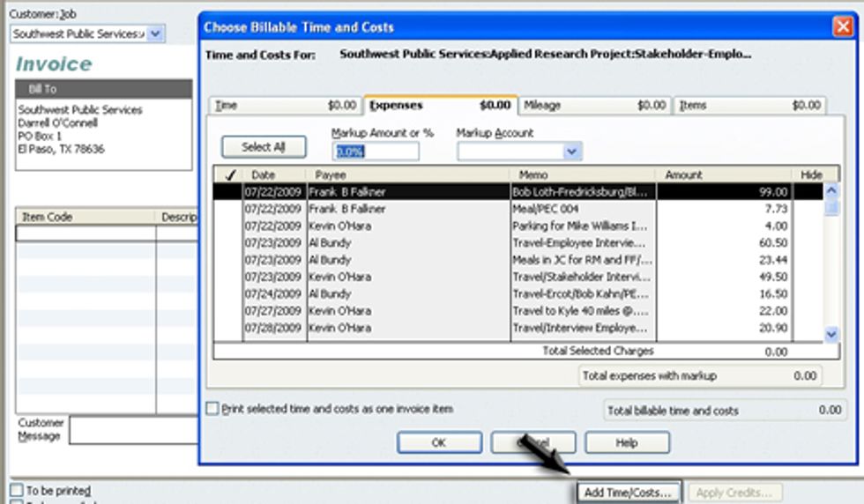This screenshot has width=864, height=504.
Task: Open the Items tab
Action: [750, 105]
